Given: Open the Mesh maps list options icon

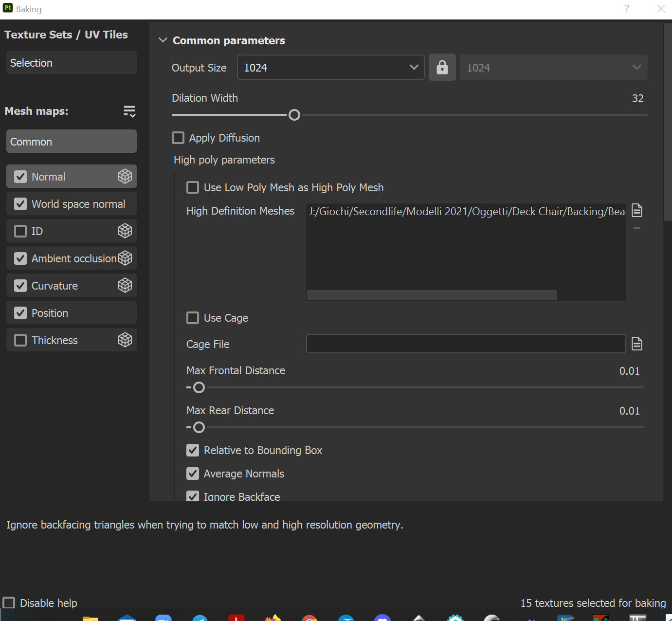Looking at the screenshot, I should 129,111.
